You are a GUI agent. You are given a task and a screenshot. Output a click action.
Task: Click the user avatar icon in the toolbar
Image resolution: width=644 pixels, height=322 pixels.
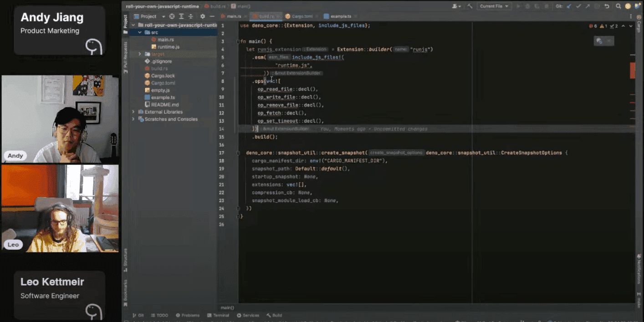coord(628,6)
